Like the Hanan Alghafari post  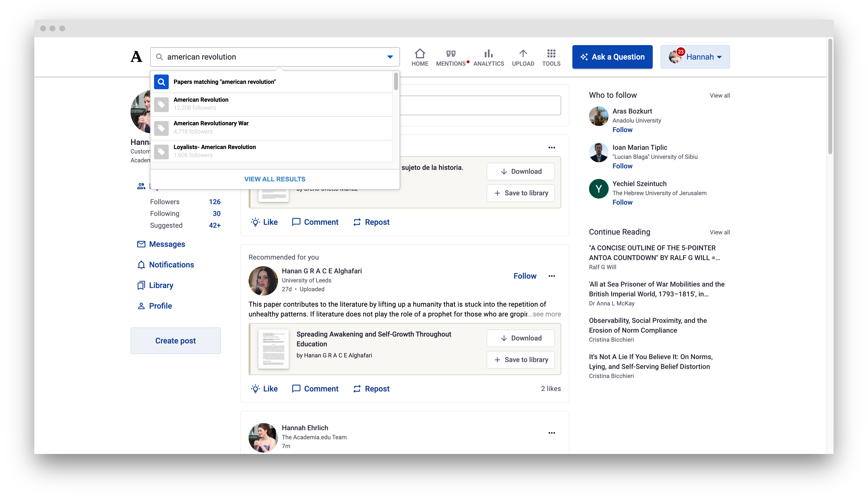pyautogui.click(x=264, y=389)
